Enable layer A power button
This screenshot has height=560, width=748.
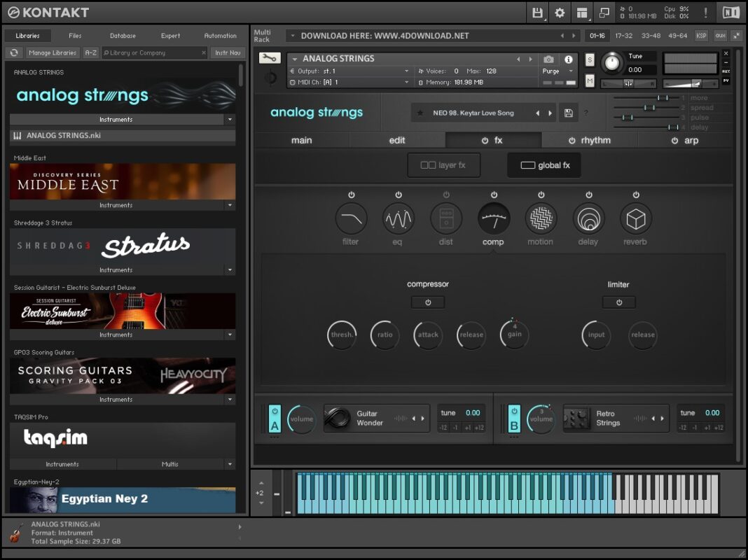pos(275,412)
